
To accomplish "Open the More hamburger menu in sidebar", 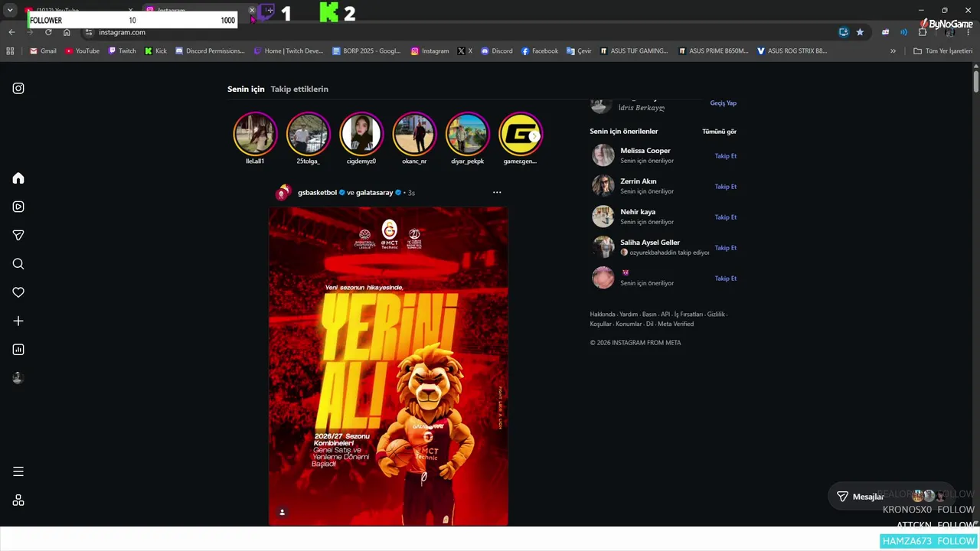I will coord(18,471).
